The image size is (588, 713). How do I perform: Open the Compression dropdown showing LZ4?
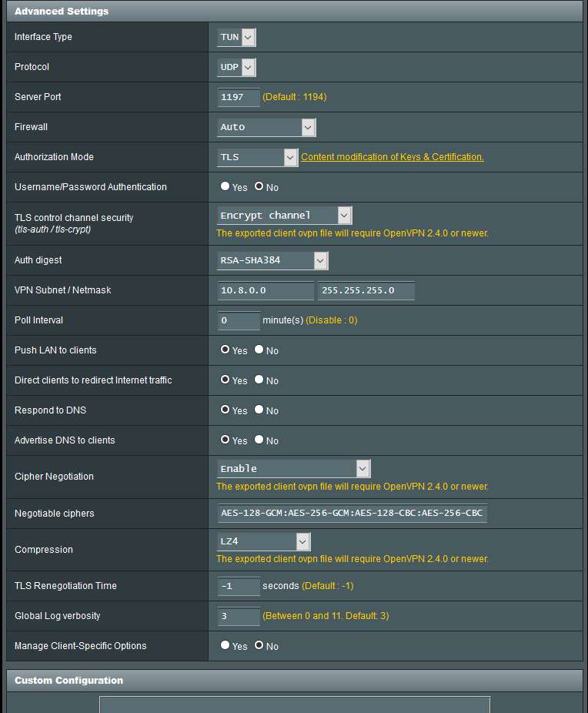264,541
